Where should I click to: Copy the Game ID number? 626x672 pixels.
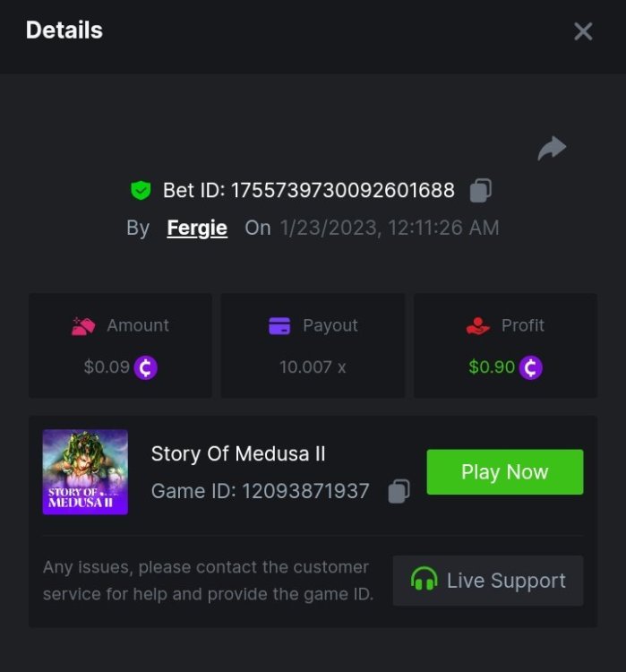pos(399,491)
